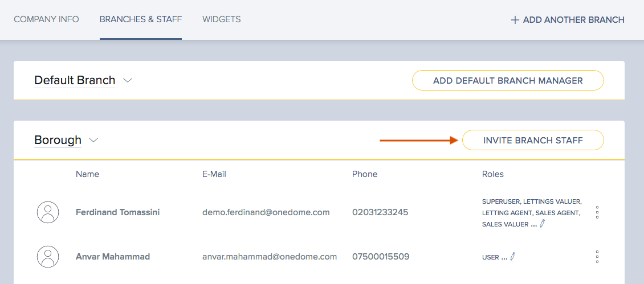
Task: Click Add Default Branch Manager button
Action: pos(508,80)
